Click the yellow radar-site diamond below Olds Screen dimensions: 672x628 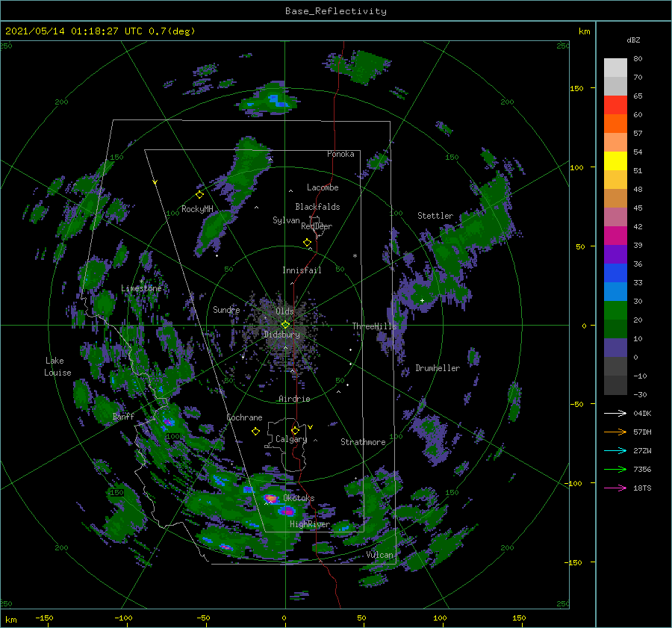pos(286,325)
